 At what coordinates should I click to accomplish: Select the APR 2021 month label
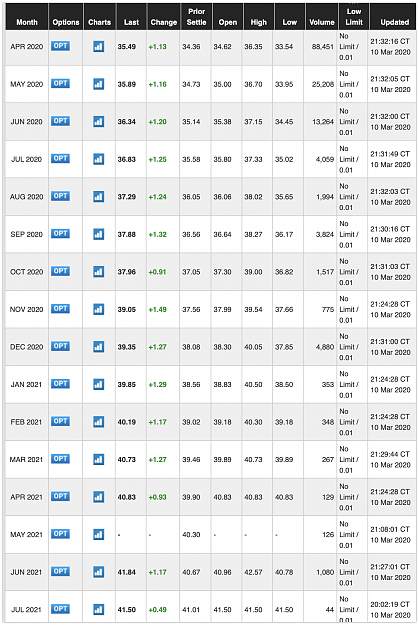click(x=26, y=497)
